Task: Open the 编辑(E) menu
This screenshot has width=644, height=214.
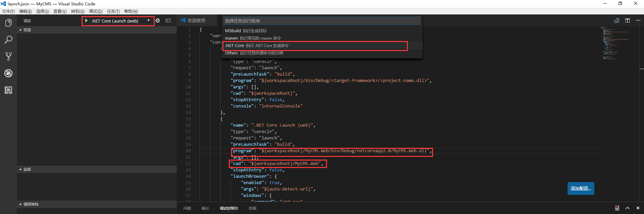Action: [25, 11]
